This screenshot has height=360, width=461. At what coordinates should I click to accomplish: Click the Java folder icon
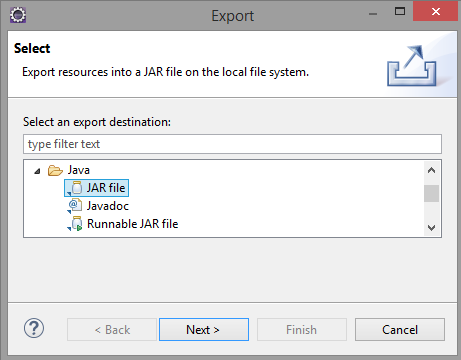[x=55, y=170]
